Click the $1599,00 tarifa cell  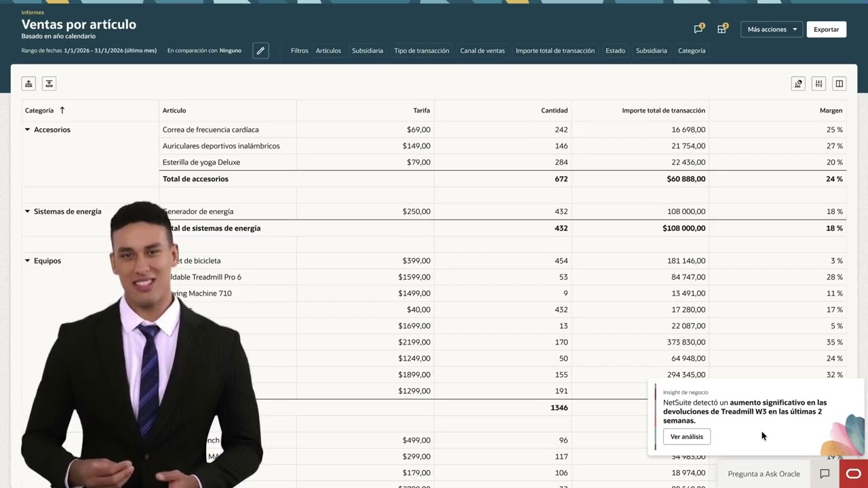[414, 277]
